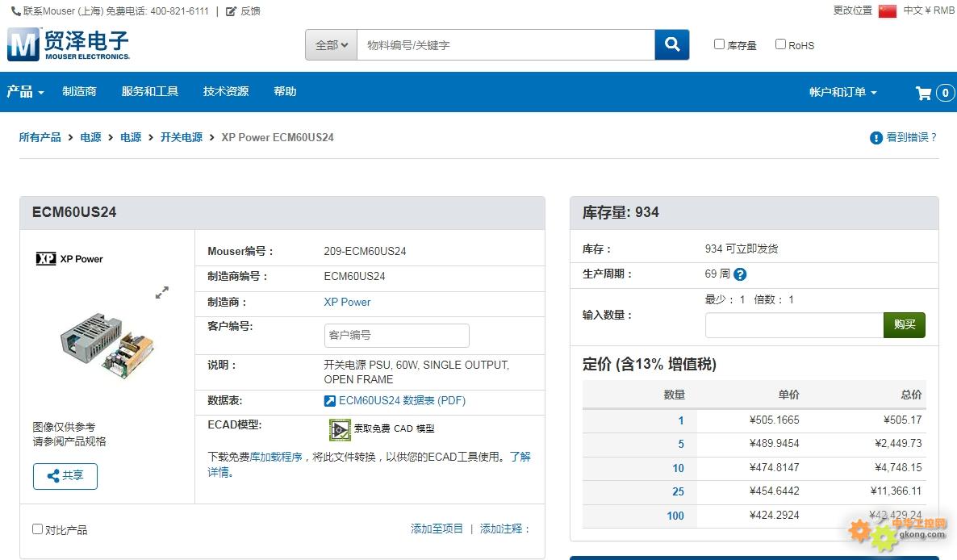Click 索取免费 CAD 模型 link
This screenshot has height=560, width=957.
(395, 428)
